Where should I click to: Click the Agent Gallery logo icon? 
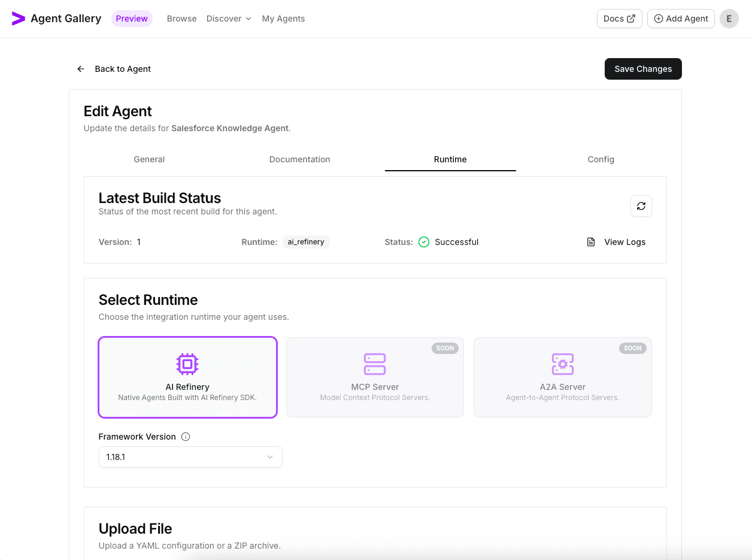[x=19, y=19]
